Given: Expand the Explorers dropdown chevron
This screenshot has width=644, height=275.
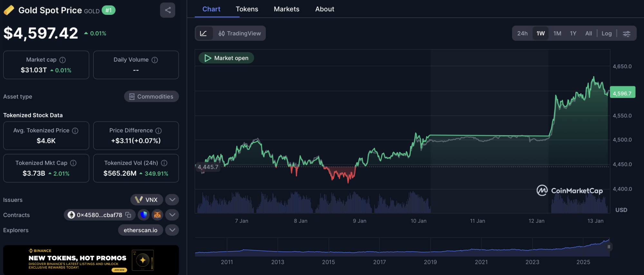Looking at the screenshot, I should pyautogui.click(x=172, y=230).
